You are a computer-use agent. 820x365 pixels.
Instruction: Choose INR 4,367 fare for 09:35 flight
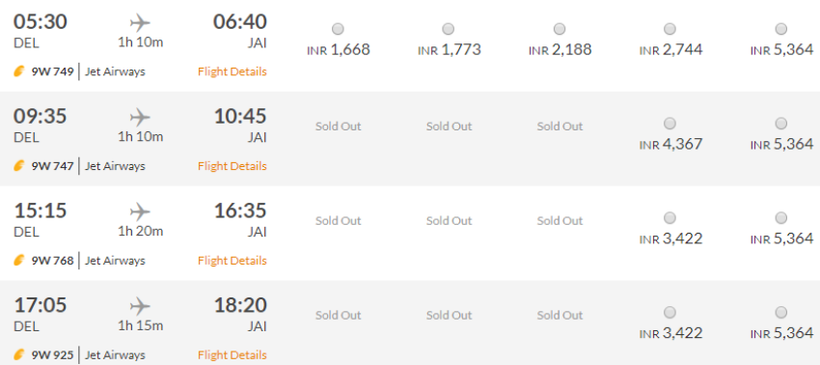pyautogui.click(x=669, y=123)
